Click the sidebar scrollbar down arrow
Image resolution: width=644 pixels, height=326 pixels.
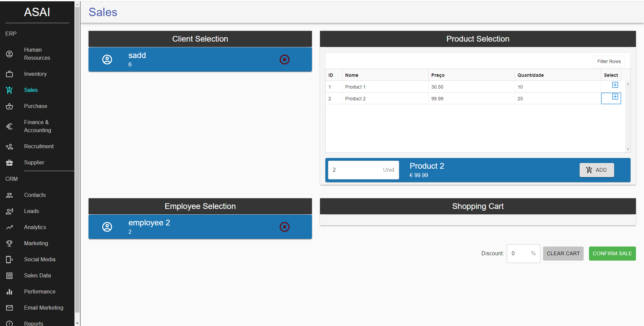pos(77,323)
